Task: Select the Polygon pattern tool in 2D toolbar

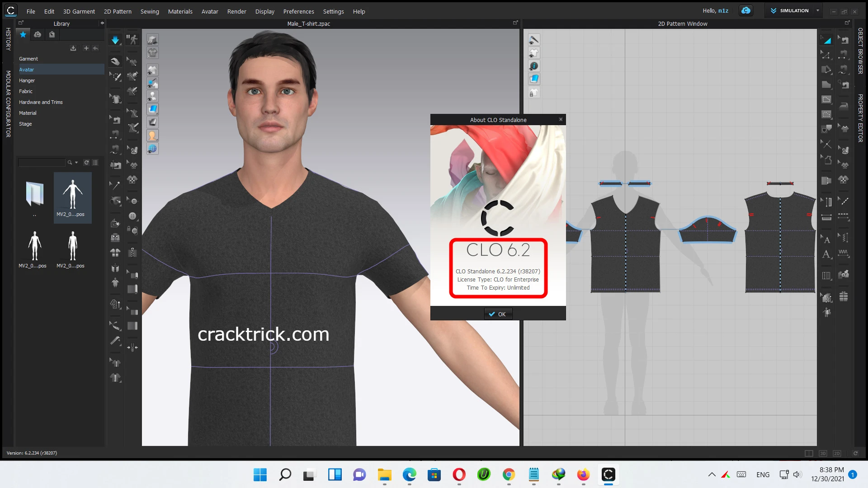Action: pos(826,70)
